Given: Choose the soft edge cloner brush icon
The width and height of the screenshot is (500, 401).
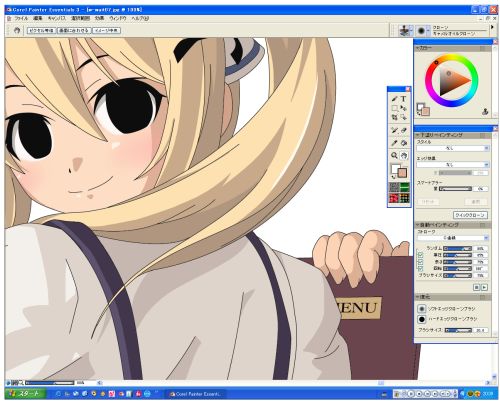Looking at the screenshot, I should coord(422,309).
